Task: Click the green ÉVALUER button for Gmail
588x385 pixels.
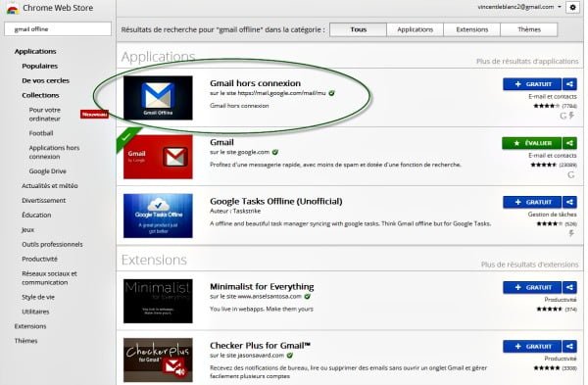Action: coord(532,143)
